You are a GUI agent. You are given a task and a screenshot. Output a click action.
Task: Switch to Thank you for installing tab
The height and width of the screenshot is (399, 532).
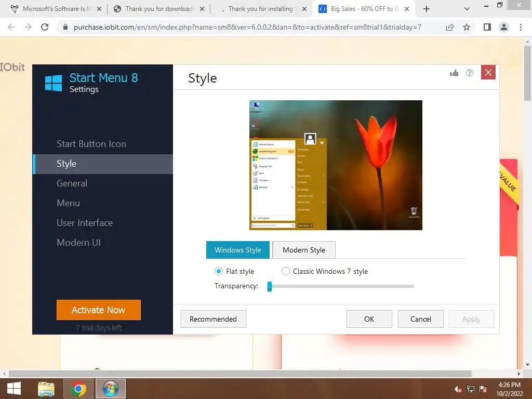coord(261,9)
